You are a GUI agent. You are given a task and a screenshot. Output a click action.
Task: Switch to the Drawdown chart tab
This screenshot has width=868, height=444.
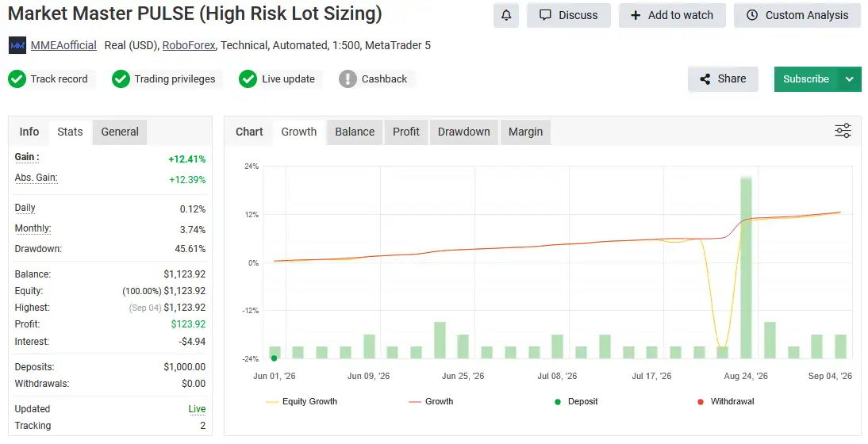[464, 132]
